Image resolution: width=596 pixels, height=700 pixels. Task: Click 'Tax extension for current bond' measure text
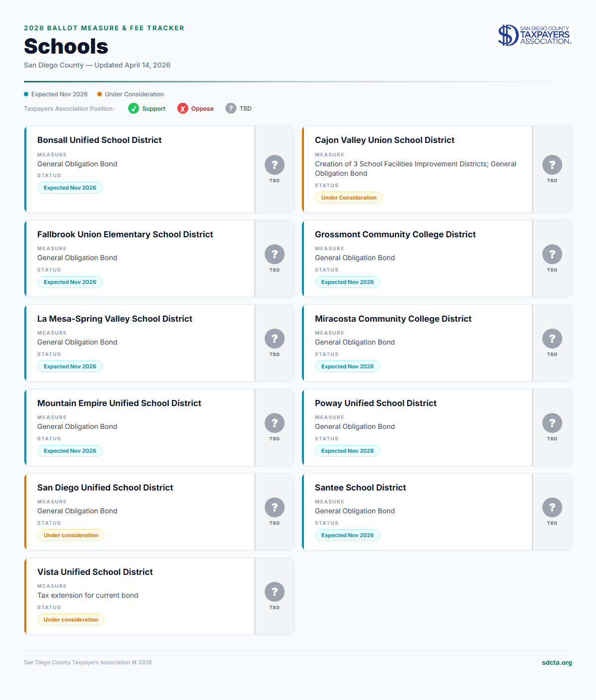pyautogui.click(x=88, y=595)
